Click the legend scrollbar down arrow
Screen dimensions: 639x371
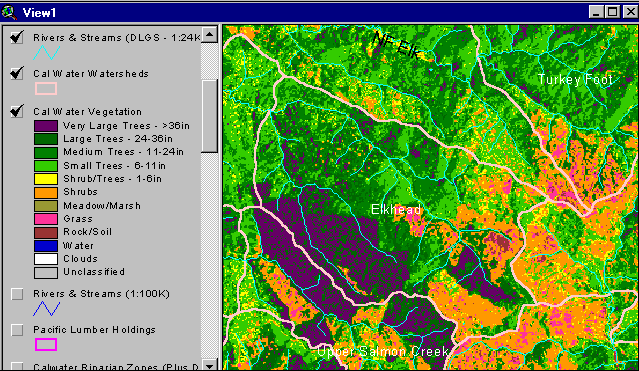pyautogui.click(x=209, y=364)
